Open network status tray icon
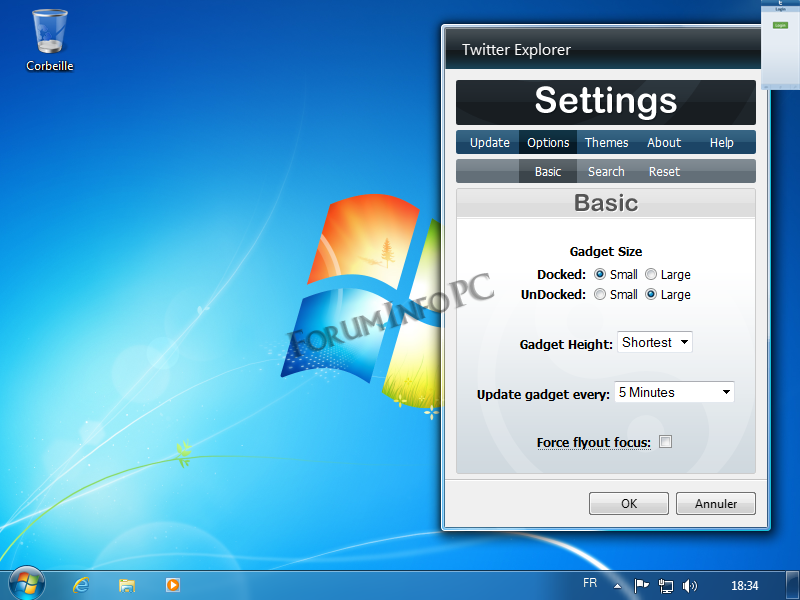 pyautogui.click(x=666, y=585)
